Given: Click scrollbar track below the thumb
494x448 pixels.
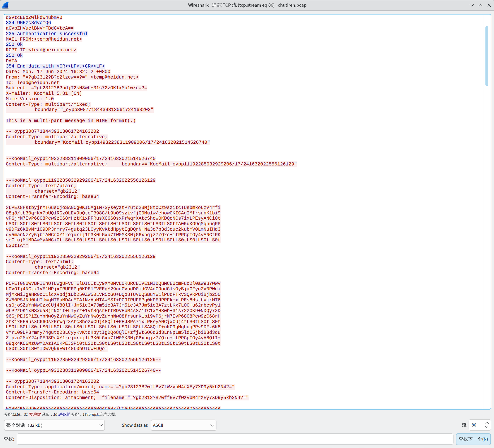Looking at the screenshot, I should tap(487, 220).
